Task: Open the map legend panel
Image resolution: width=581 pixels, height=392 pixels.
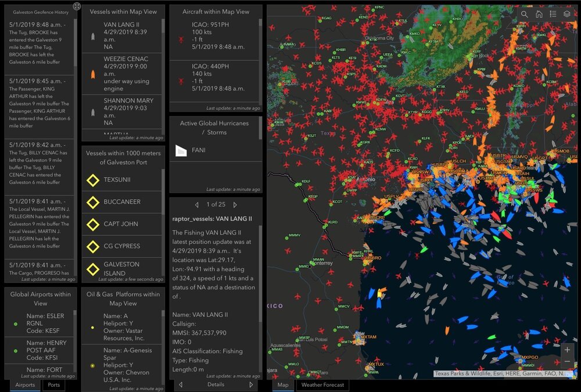Action: [553, 14]
